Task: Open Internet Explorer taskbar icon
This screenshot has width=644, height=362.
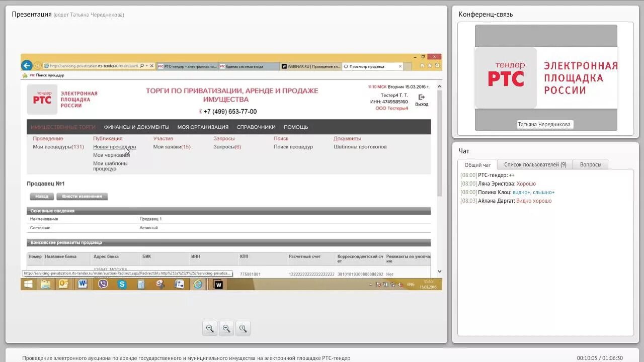Action: tap(198, 284)
